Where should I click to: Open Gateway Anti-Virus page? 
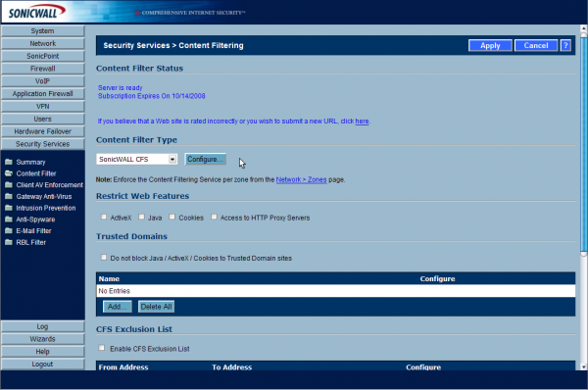[44, 197]
